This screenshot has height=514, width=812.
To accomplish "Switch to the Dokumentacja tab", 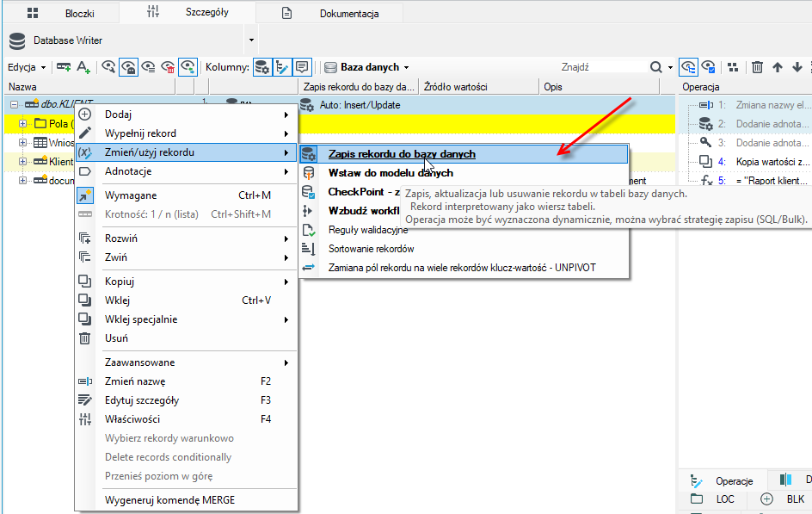I will (x=330, y=14).
